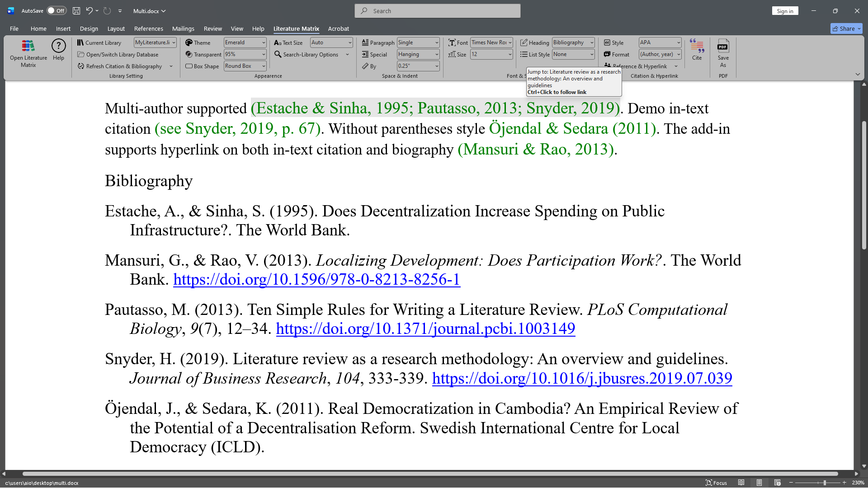Switch to Print Layout view icon

click(759, 483)
